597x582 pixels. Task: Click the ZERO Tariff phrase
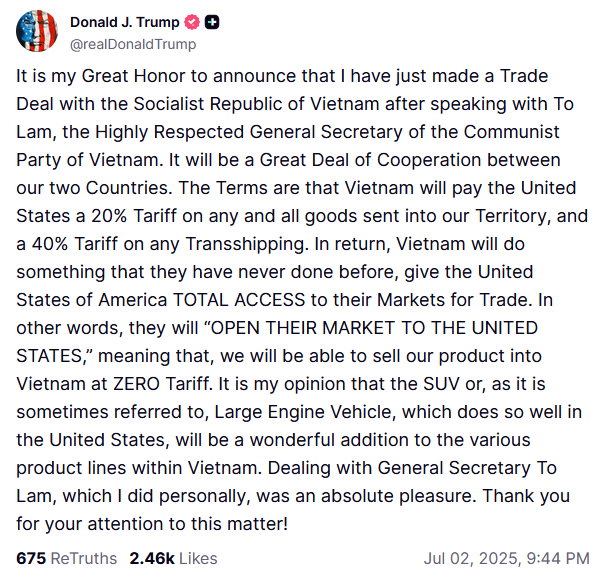(163, 384)
